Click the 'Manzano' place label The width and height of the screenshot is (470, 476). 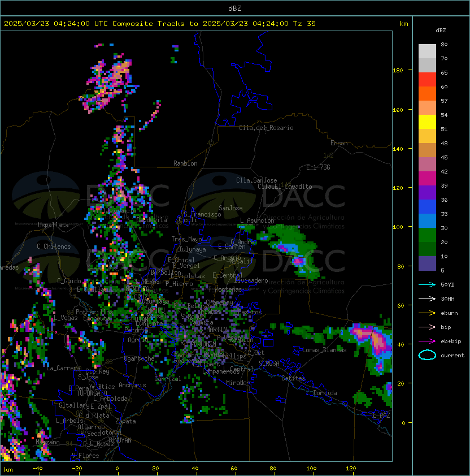(x=47, y=442)
